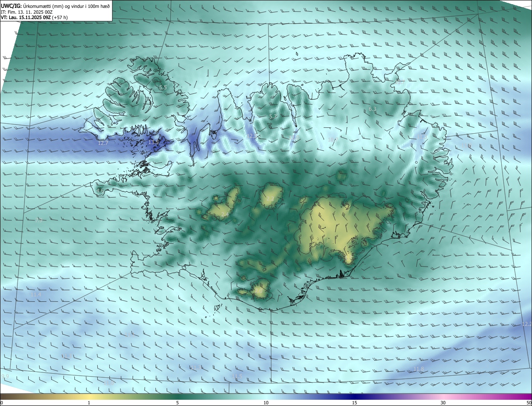Click the colorbar tick label 30

(443, 403)
